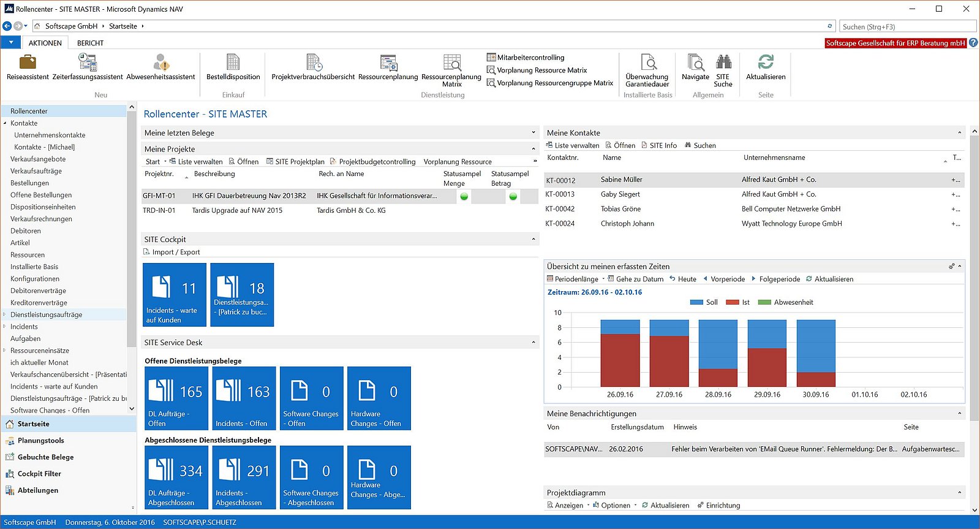Screen dimensions: 980x529
Task: Open Hardware Changes - Offen tile
Action: pyautogui.click(x=379, y=398)
